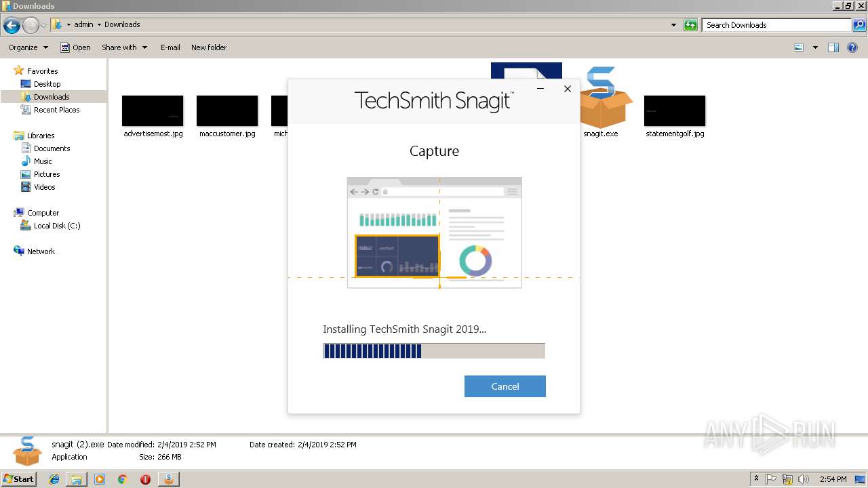Viewport: 868px width, 488px height.
Task: Open the Documents library
Action: 52,148
